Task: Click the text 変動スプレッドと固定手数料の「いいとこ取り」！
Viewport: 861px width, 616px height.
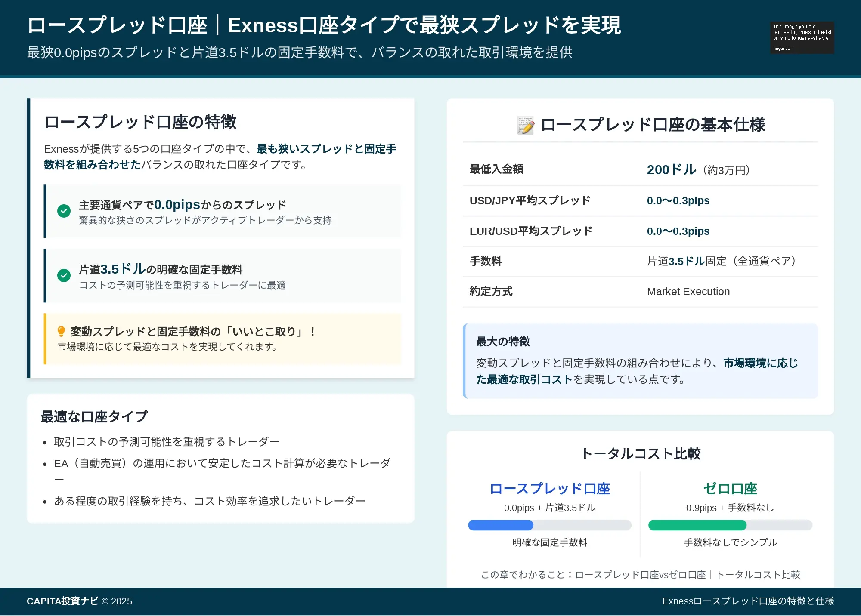Action: pyautogui.click(x=194, y=332)
